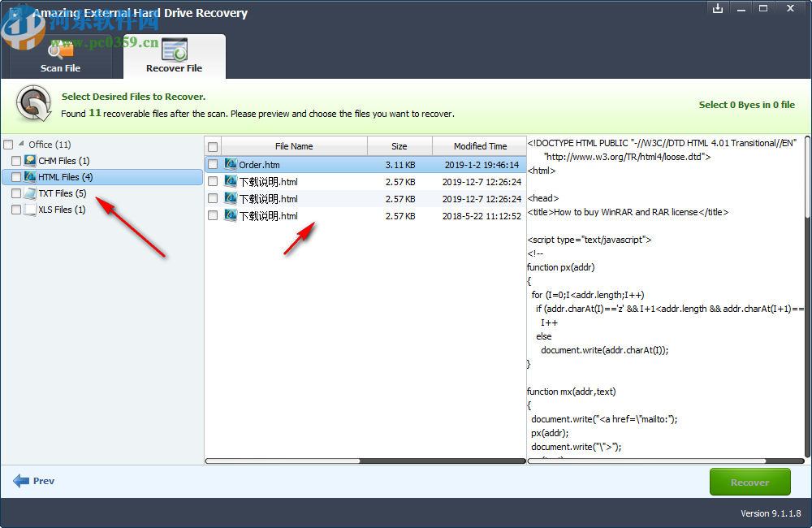This screenshot has width=812, height=528.
Task: Click the TXT Files type icon
Action: pyautogui.click(x=30, y=193)
